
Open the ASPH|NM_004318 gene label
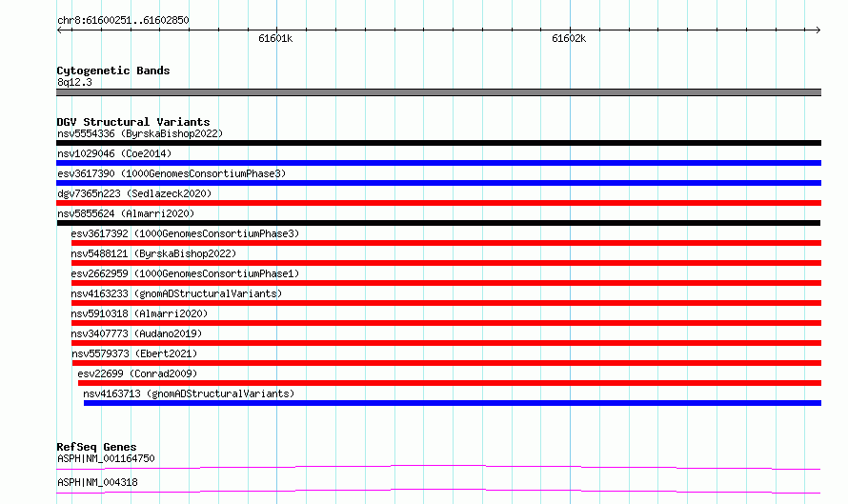pyautogui.click(x=97, y=482)
